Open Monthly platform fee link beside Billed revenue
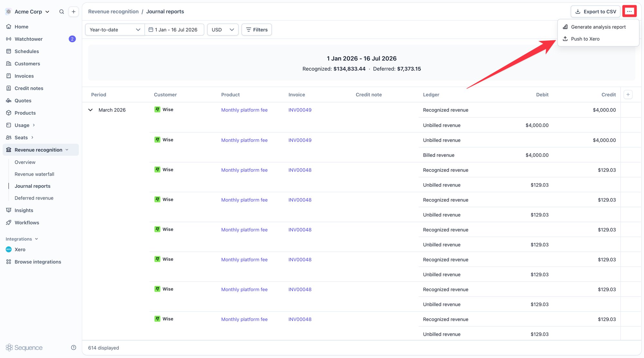Screen dimensions: 644x358 pyautogui.click(x=244, y=140)
